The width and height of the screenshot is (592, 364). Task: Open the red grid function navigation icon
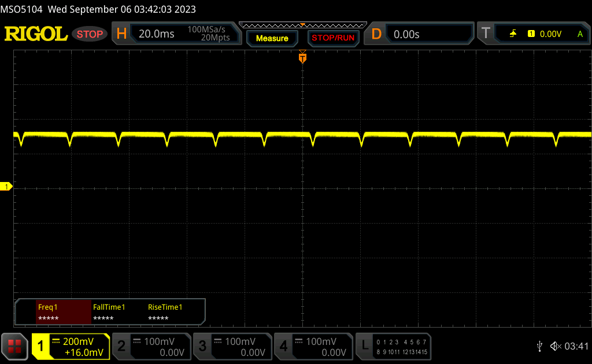click(14, 346)
